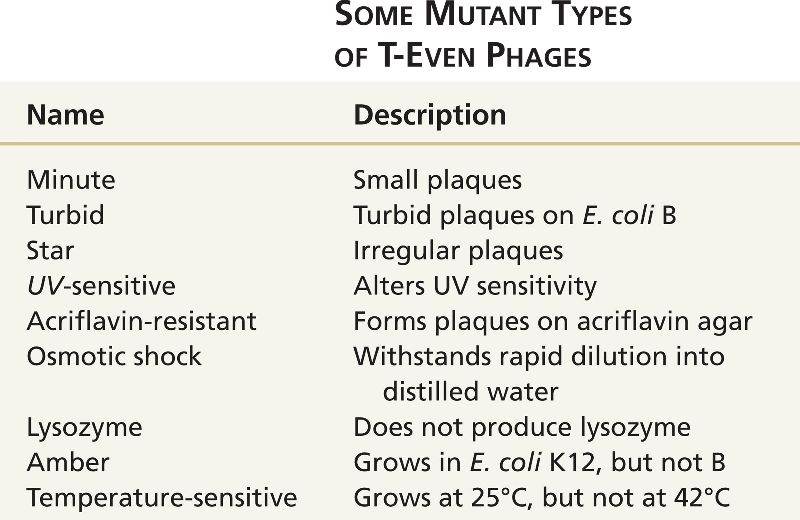
Task: Select the "Star" mutant name
Action: [51, 250]
